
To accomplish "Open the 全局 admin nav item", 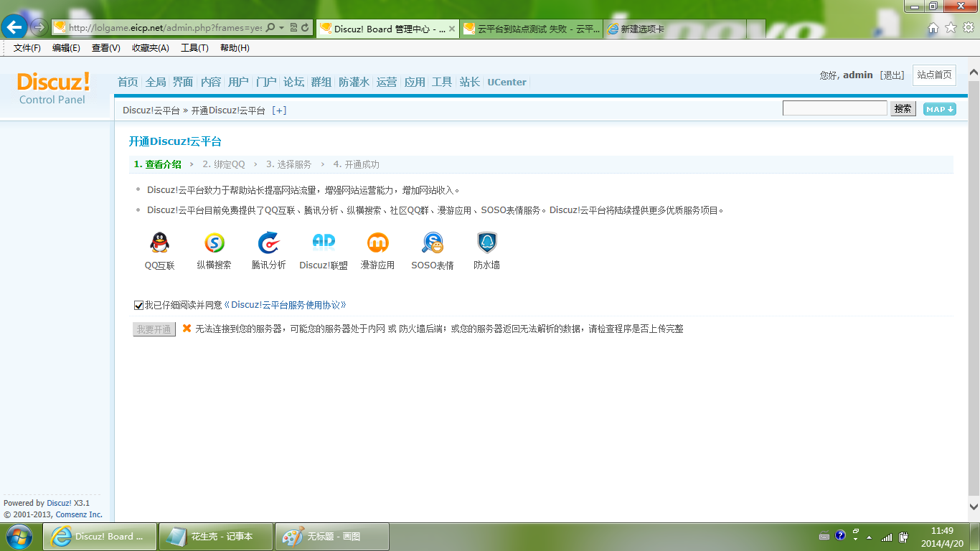I will click(156, 83).
